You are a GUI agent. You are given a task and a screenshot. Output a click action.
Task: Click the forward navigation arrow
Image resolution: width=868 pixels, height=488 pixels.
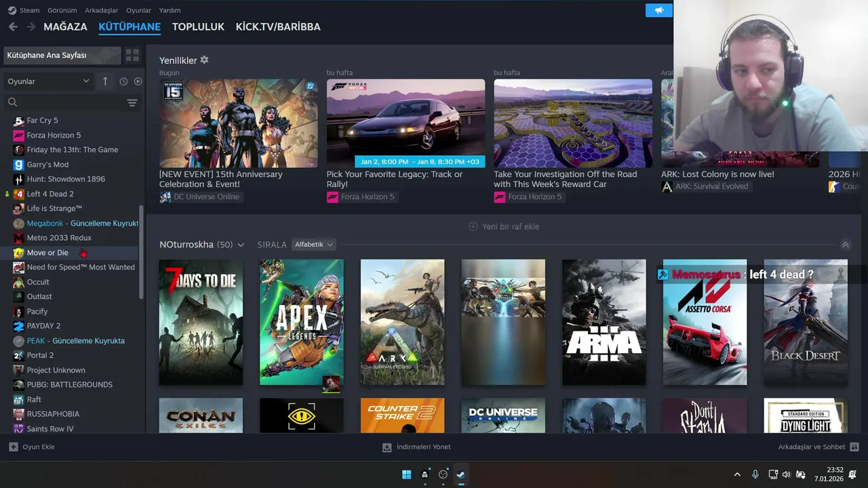(x=31, y=26)
